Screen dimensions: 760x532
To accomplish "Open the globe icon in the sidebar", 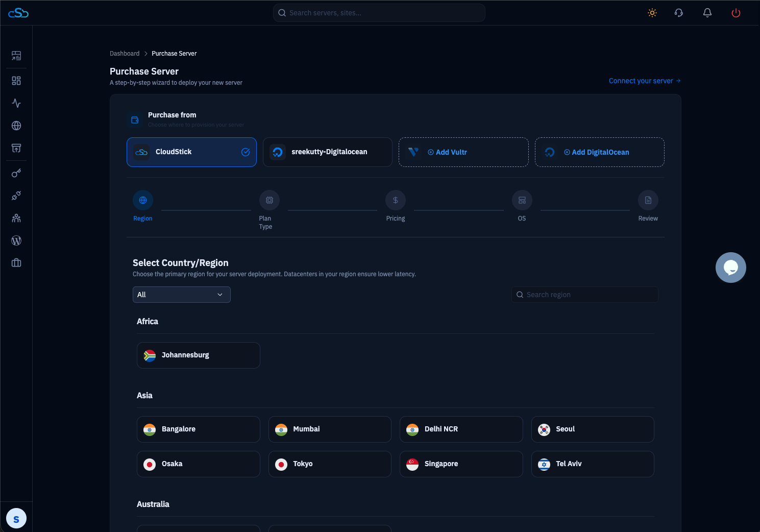I will pyautogui.click(x=16, y=126).
